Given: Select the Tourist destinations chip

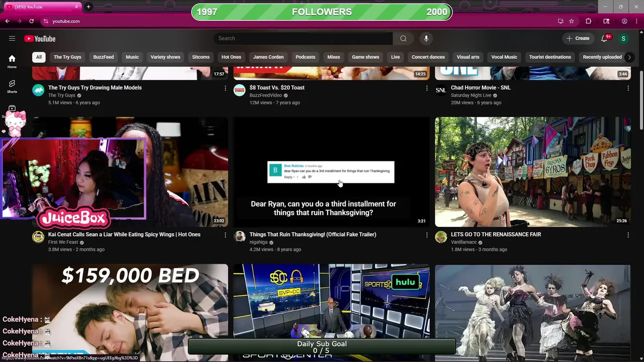Looking at the screenshot, I should [550, 57].
